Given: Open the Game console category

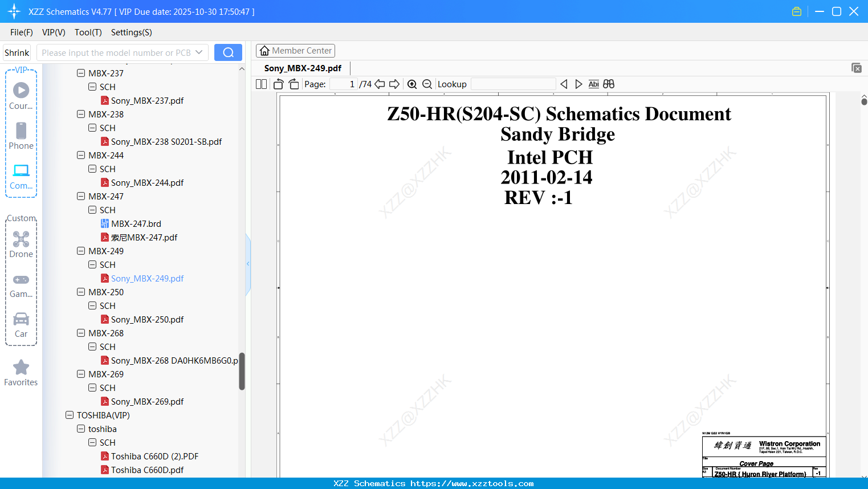Looking at the screenshot, I should coord(21,285).
